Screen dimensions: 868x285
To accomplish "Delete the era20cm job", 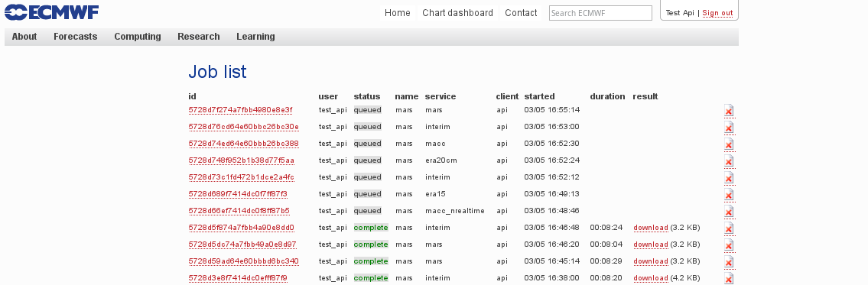I will pos(729,161).
